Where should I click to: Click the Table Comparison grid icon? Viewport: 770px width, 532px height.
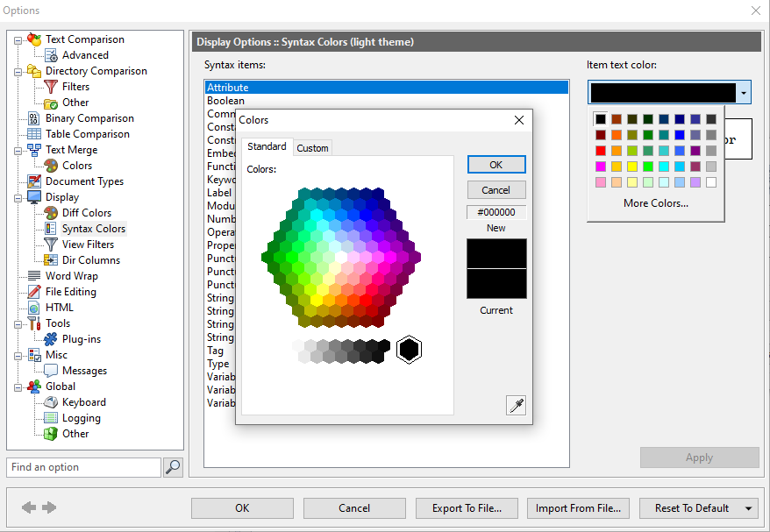coord(34,134)
